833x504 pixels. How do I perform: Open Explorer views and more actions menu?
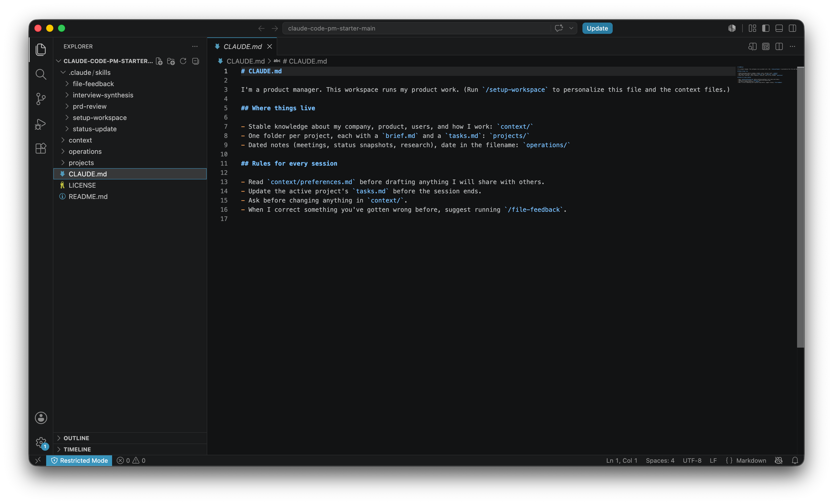click(x=195, y=46)
